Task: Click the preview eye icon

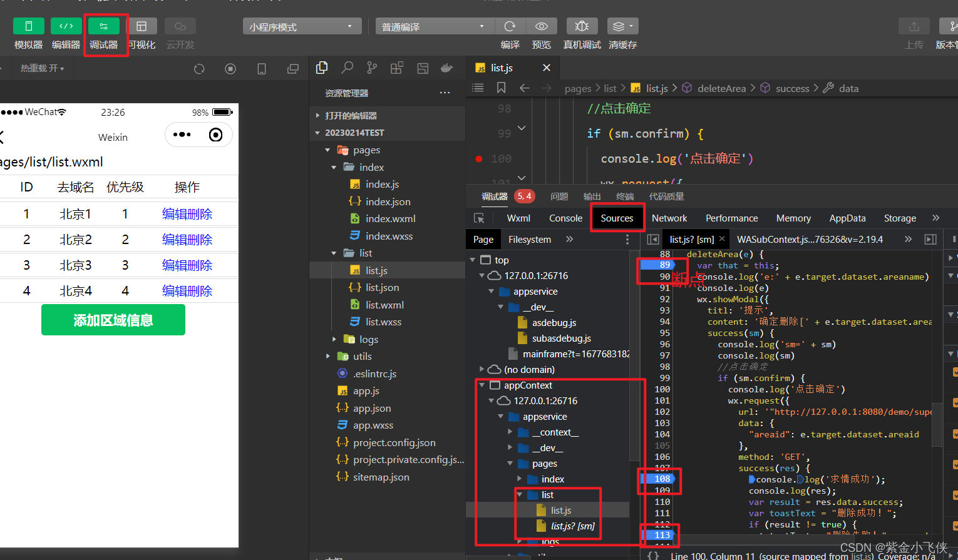Action: 542,26
